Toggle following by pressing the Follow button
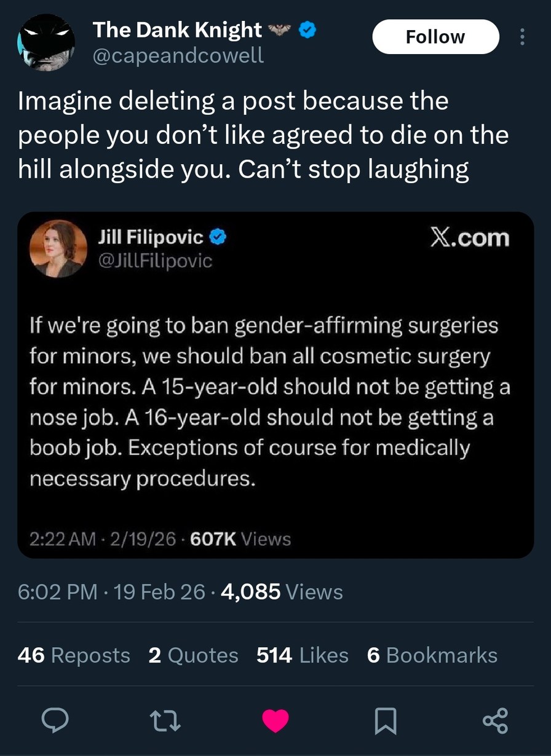This screenshot has height=756, width=551. [435, 36]
